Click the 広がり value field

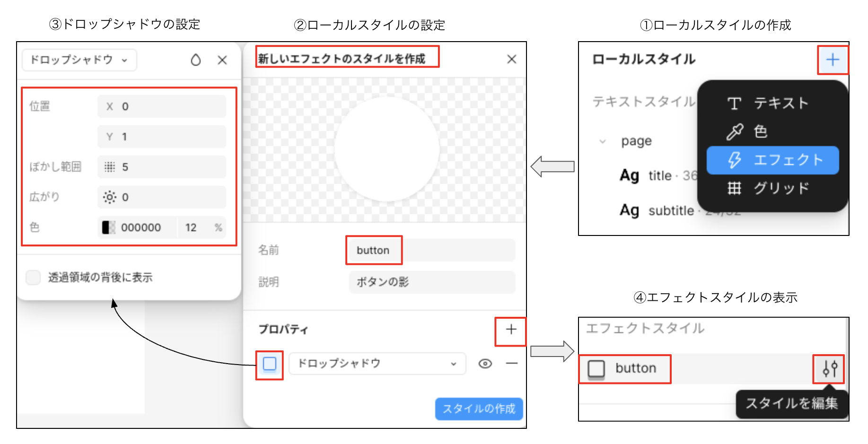pyautogui.click(x=162, y=197)
